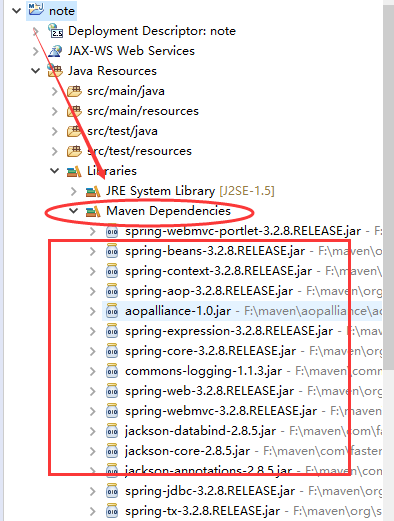Click the commons-logging jar icon

pyautogui.click(x=112, y=371)
